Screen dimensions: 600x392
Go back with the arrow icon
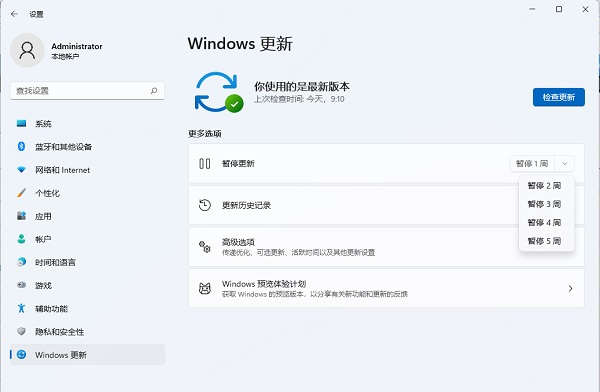tap(15, 14)
